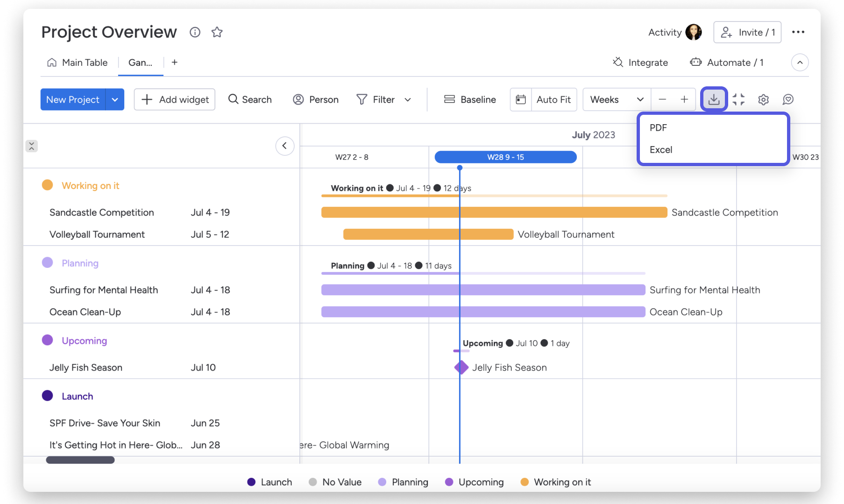Toggle Launch in the chart legend

270,482
